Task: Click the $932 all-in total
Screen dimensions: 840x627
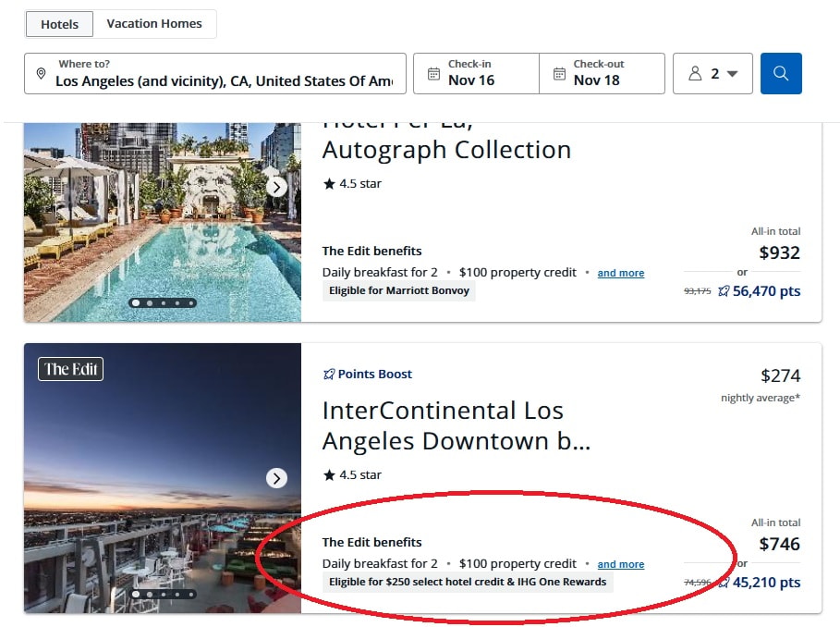Action: click(779, 252)
